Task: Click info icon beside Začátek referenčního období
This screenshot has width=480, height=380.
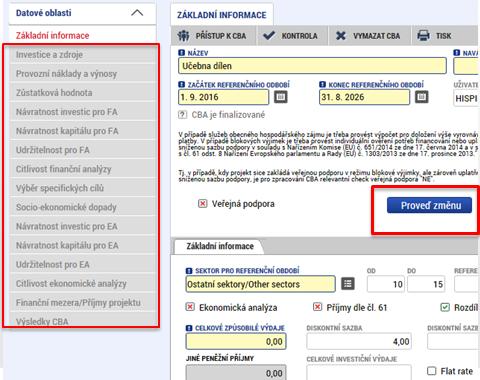Action: point(182,85)
